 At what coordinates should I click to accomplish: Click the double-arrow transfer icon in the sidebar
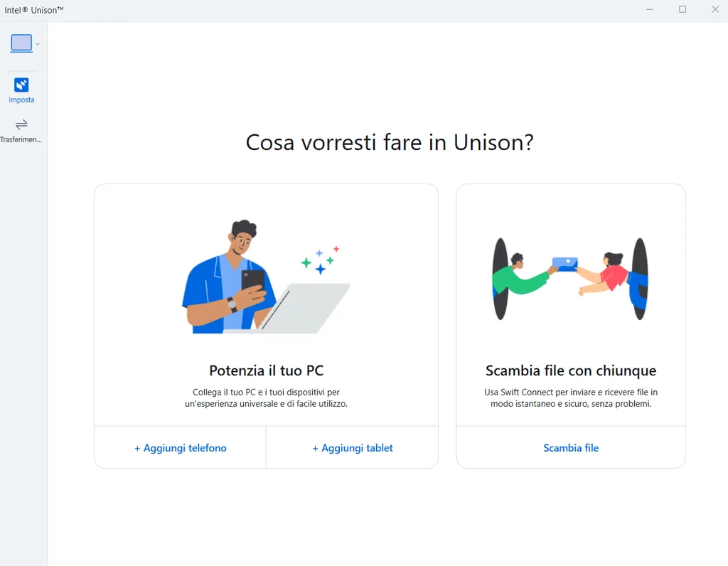tap(21, 124)
